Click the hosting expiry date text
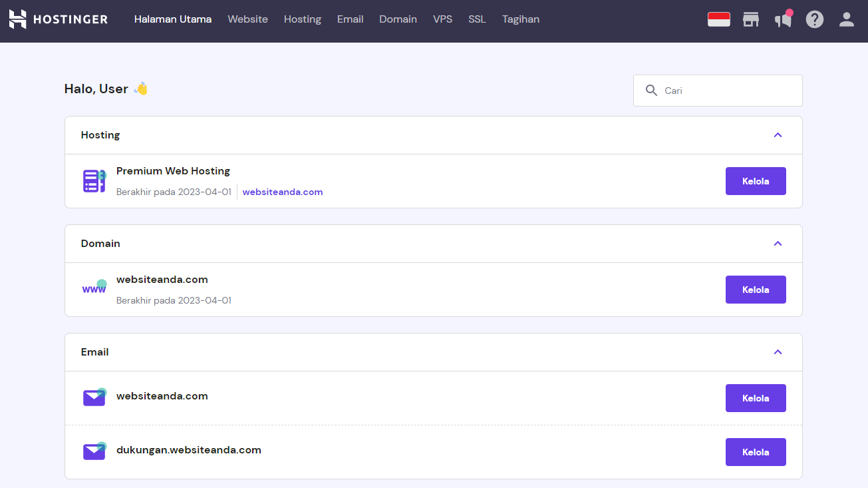Viewport: 868px width, 488px height. (x=174, y=192)
